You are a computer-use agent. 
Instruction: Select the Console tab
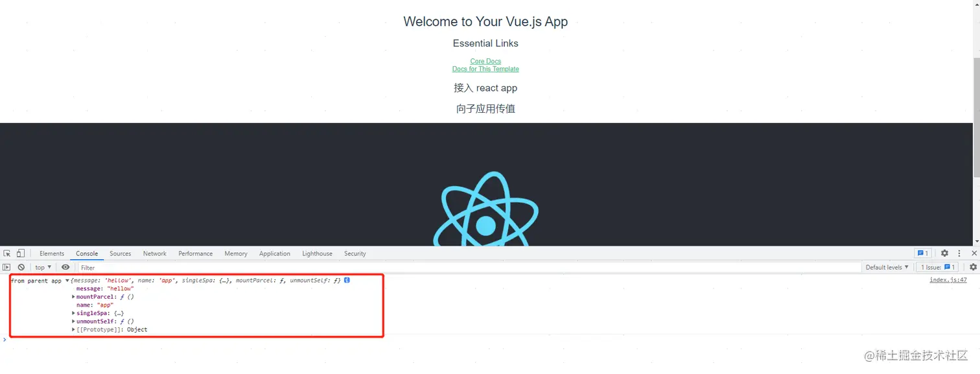point(87,253)
